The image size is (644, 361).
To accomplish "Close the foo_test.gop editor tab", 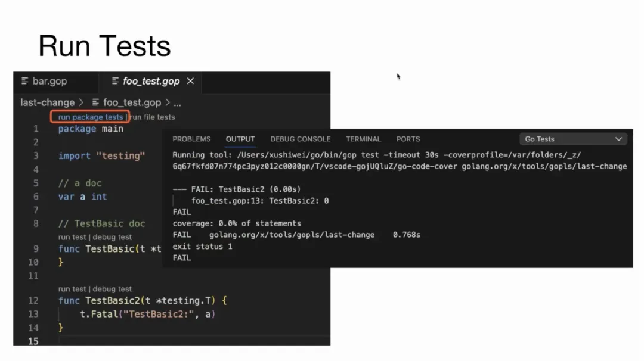I will click(x=190, y=81).
